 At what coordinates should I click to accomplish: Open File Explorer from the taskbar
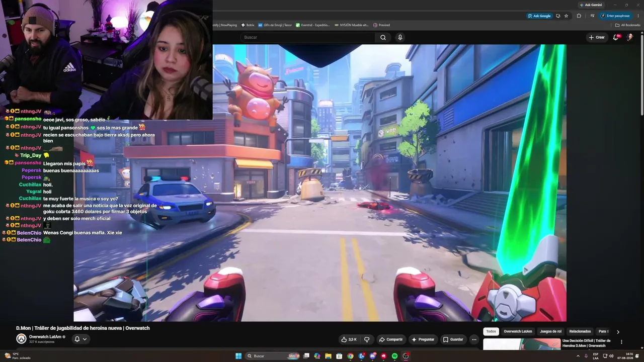(x=328, y=356)
